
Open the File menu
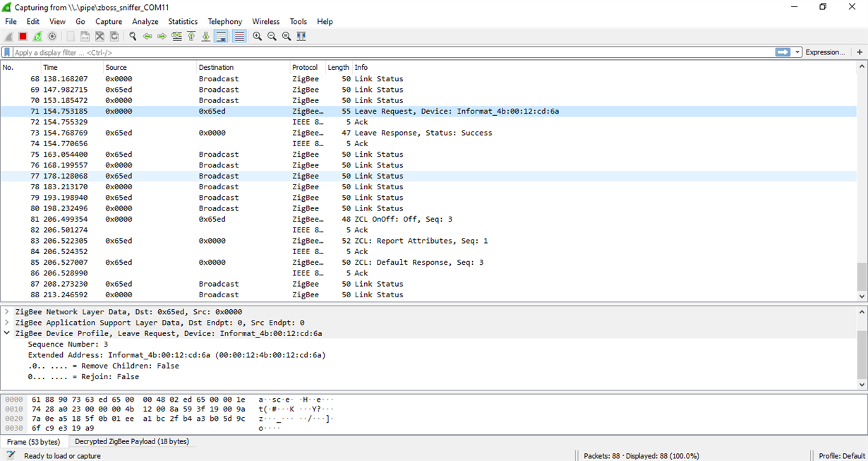11,21
